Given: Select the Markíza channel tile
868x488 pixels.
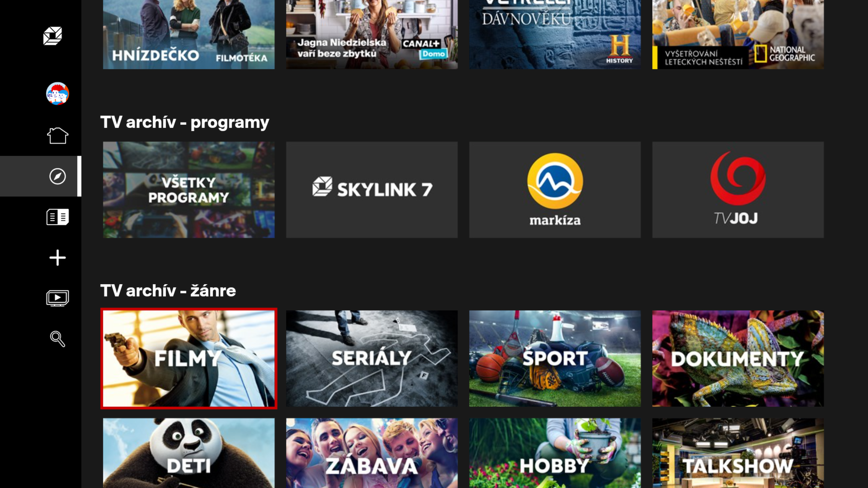Looking at the screenshot, I should 555,189.
